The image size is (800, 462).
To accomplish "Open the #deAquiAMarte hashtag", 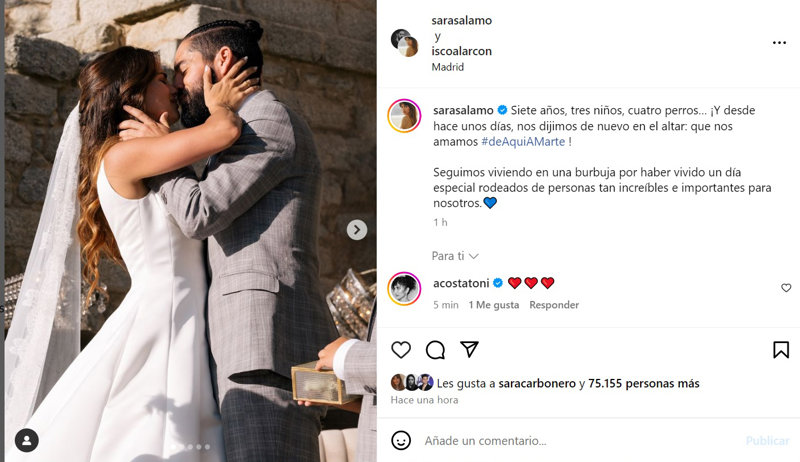I will [x=523, y=142].
